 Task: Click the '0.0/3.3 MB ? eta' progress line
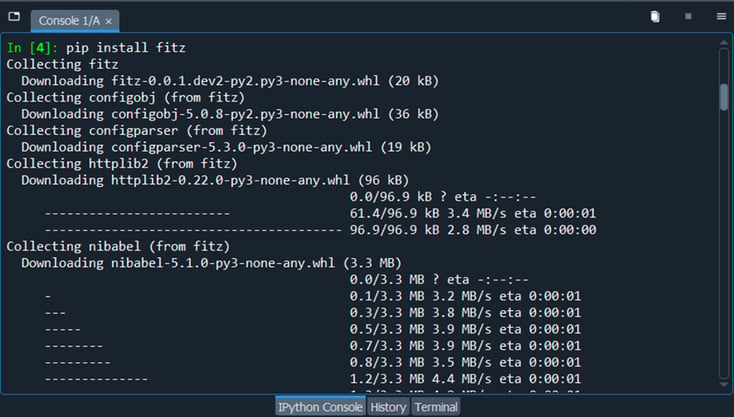tap(439, 280)
